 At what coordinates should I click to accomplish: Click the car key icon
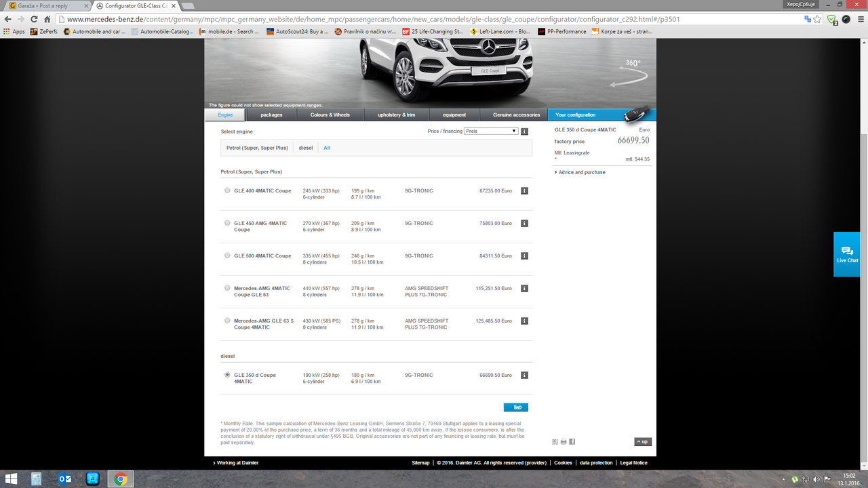coord(637,114)
